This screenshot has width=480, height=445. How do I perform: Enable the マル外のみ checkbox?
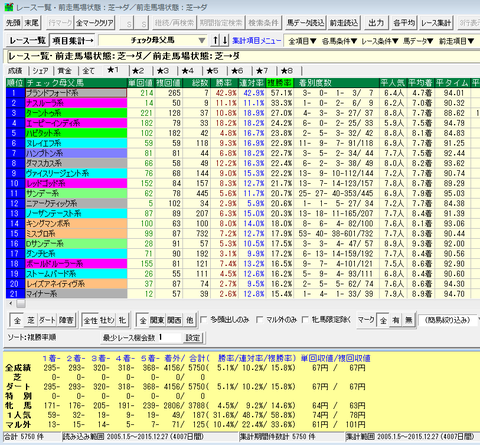(x=259, y=320)
